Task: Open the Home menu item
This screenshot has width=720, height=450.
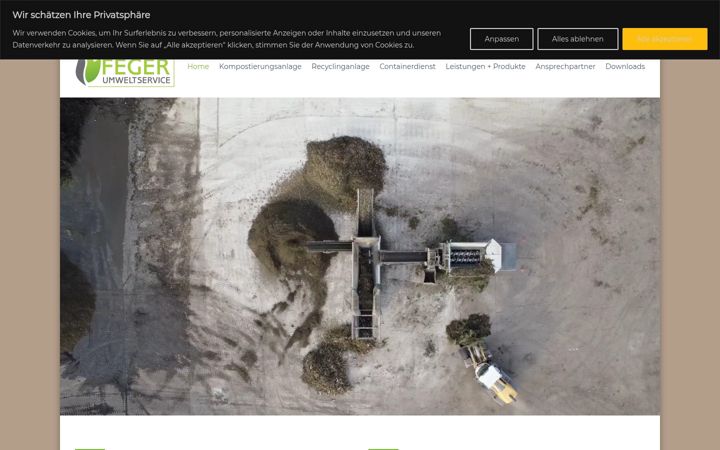Action: point(198,67)
